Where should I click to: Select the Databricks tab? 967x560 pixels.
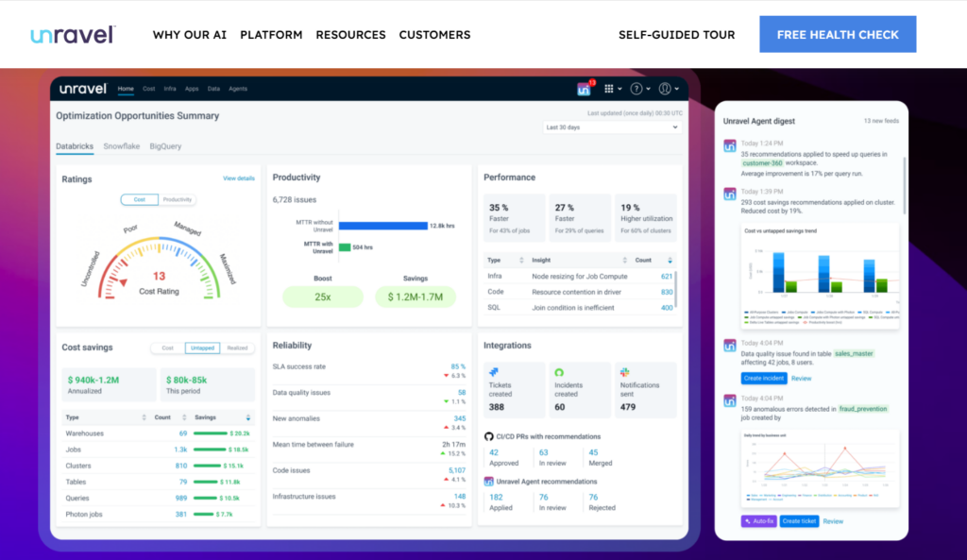tap(75, 146)
